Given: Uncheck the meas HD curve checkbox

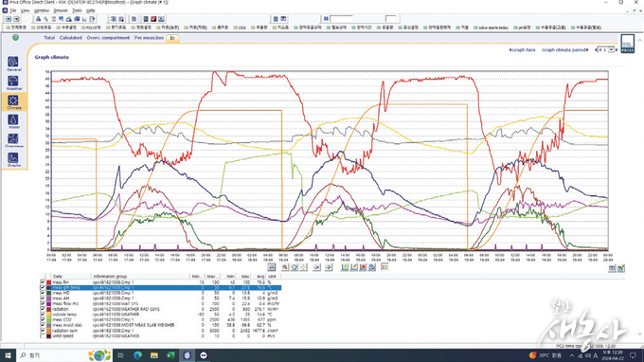Looking at the screenshot, I should pyautogui.click(x=43, y=293).
